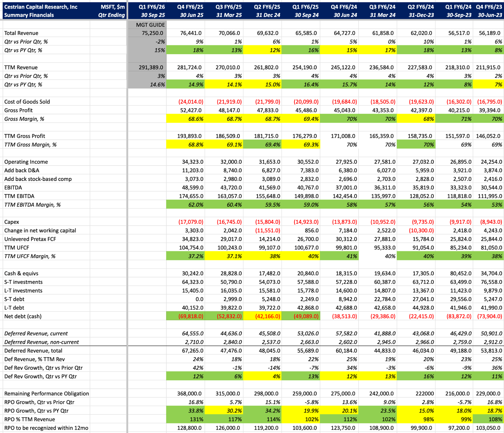Select TTM Revenue guide value 291,389.0
The image size is (504, 433).
tap(151, 67)
